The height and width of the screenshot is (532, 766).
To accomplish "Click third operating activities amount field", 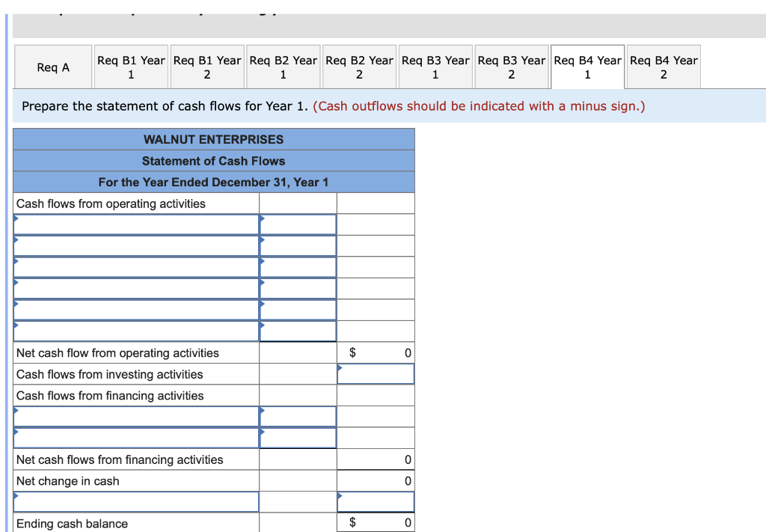I will pyautogui.click(x=298, y=267).
